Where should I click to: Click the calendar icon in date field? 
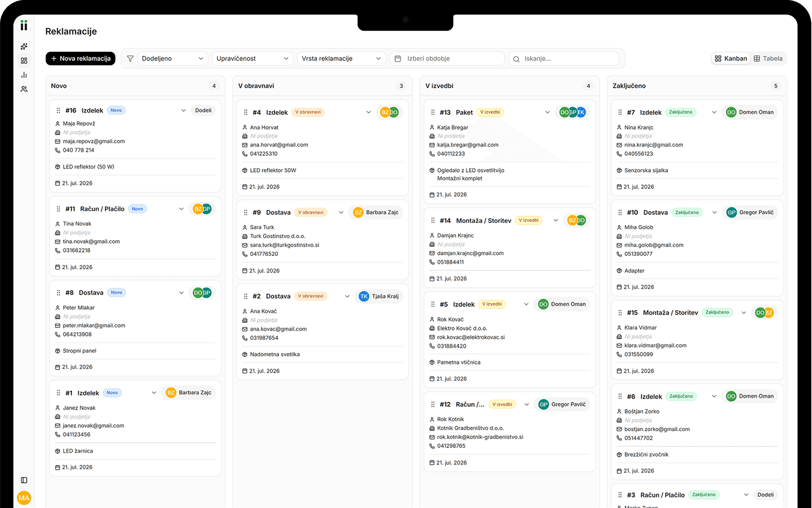coord(398,58)
